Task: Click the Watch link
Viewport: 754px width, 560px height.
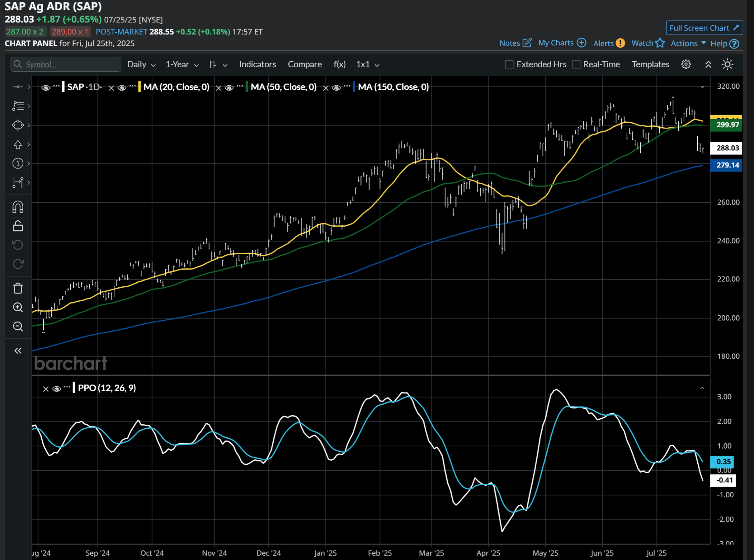Action: [x=642, y=43]
